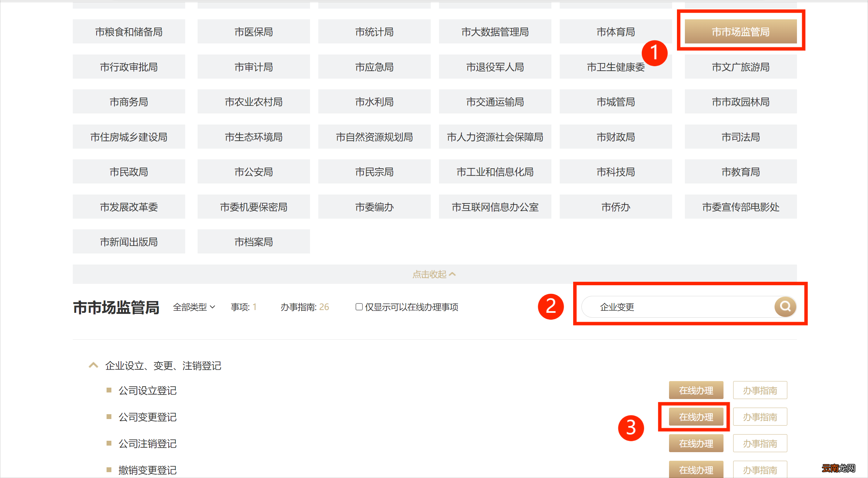Select the 市司法局 department
The height and width of the screenshot is (478, 868).
[741, 137]
